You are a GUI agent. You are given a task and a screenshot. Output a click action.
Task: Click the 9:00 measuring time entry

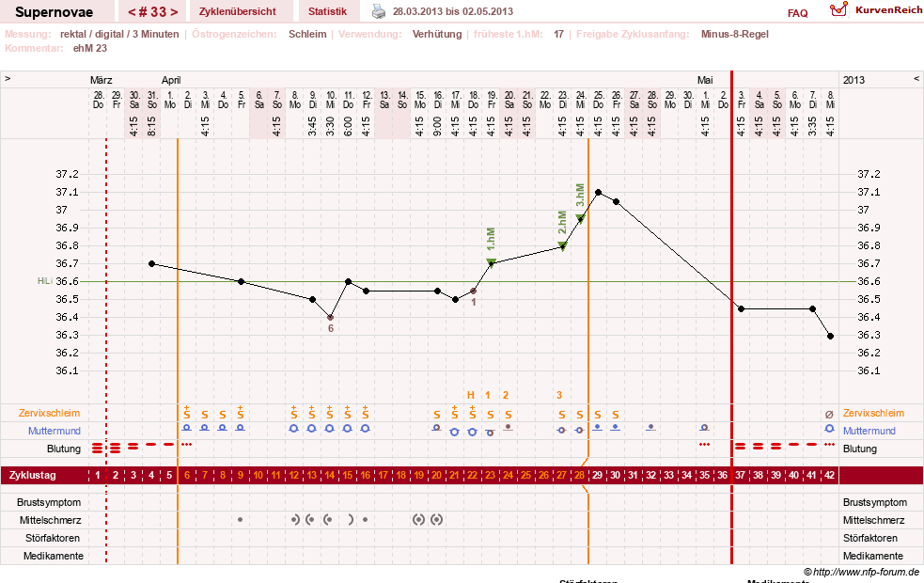coord(438,126)
